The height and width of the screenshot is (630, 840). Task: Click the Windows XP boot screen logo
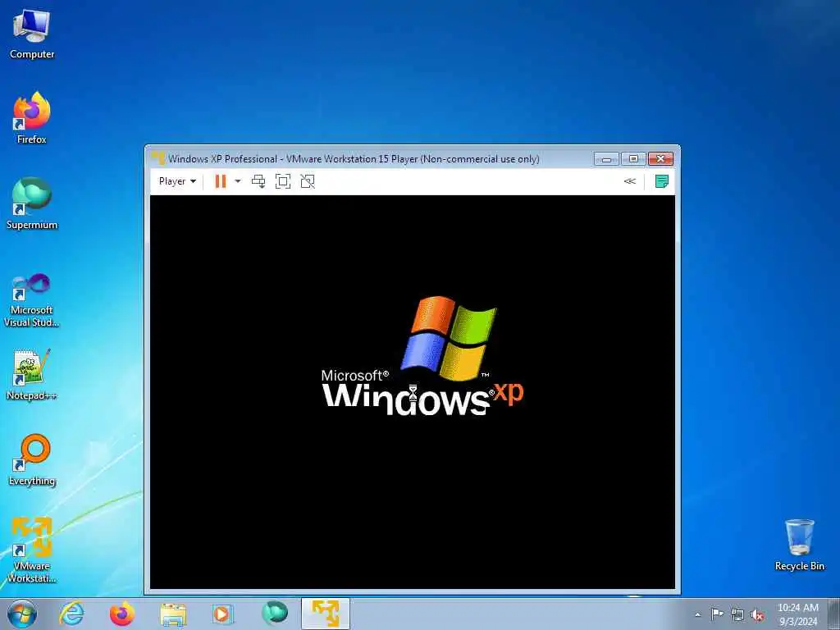click(422, 356)
